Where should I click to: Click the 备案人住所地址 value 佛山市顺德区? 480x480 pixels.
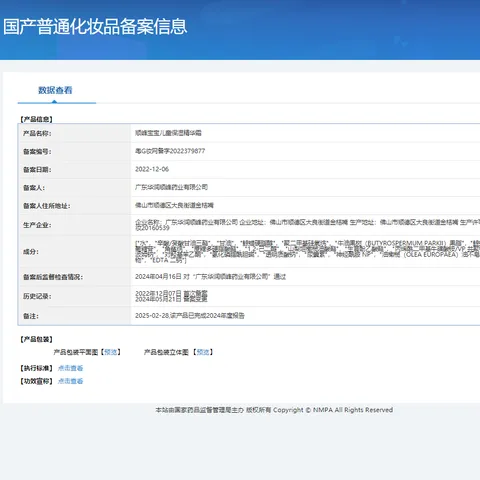point(174,205)
